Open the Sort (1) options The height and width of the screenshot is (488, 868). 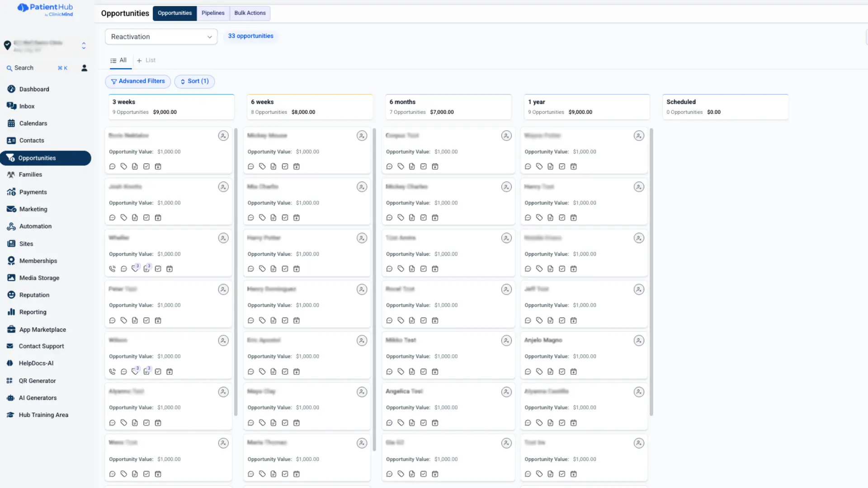[194, 81]
